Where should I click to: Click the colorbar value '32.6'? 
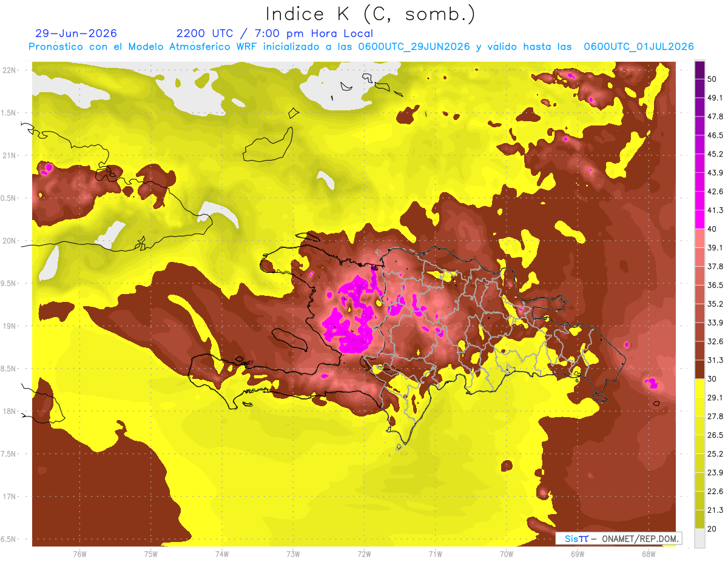715,341
